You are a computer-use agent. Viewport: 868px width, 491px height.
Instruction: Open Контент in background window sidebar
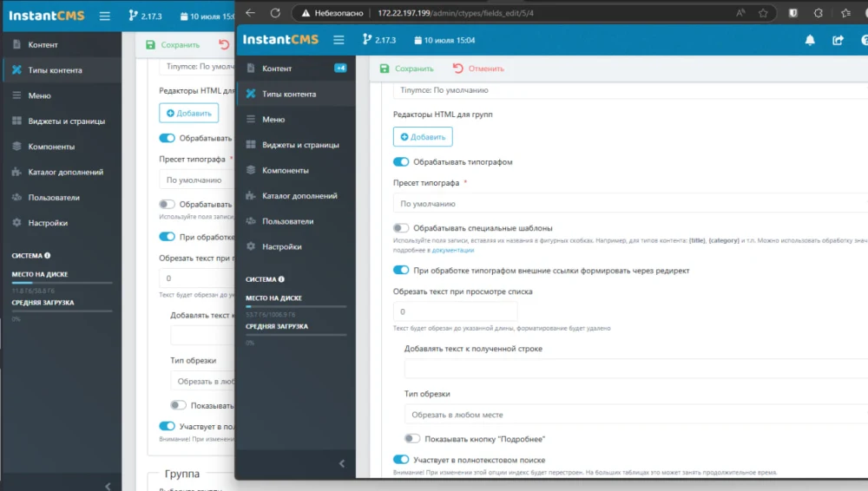click(x=62, y=44)
